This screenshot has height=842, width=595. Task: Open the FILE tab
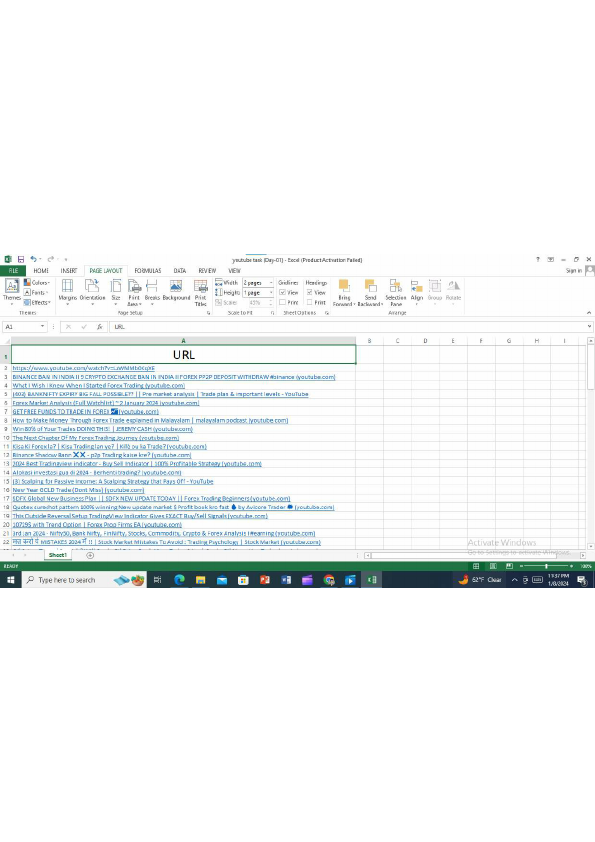click(x=13, y=271)
